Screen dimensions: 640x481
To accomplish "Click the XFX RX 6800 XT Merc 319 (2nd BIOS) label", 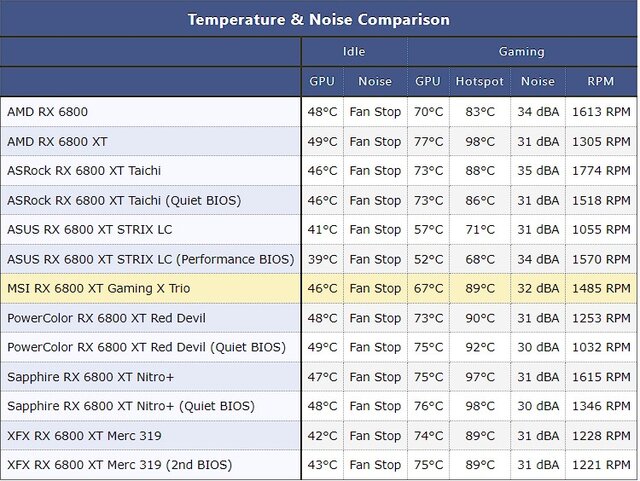I will pyautogui.click(x=119, y=465).
